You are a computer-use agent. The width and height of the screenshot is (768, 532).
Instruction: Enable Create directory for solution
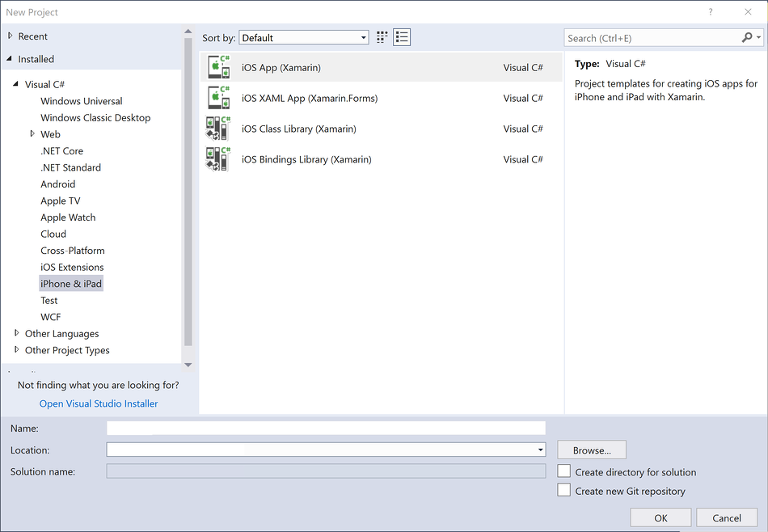tap(563, 471)
